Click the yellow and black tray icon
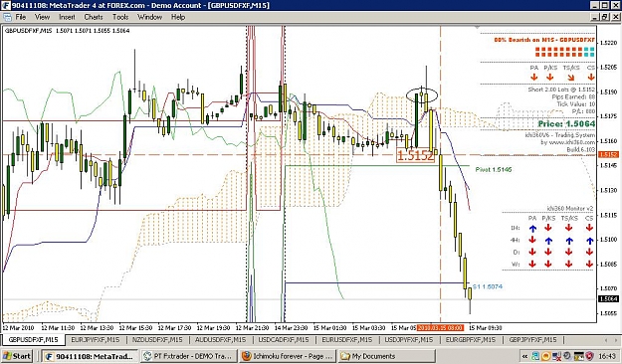Viewport: 622px width, 364px height. pyautogui.click(x=578, y=356)
